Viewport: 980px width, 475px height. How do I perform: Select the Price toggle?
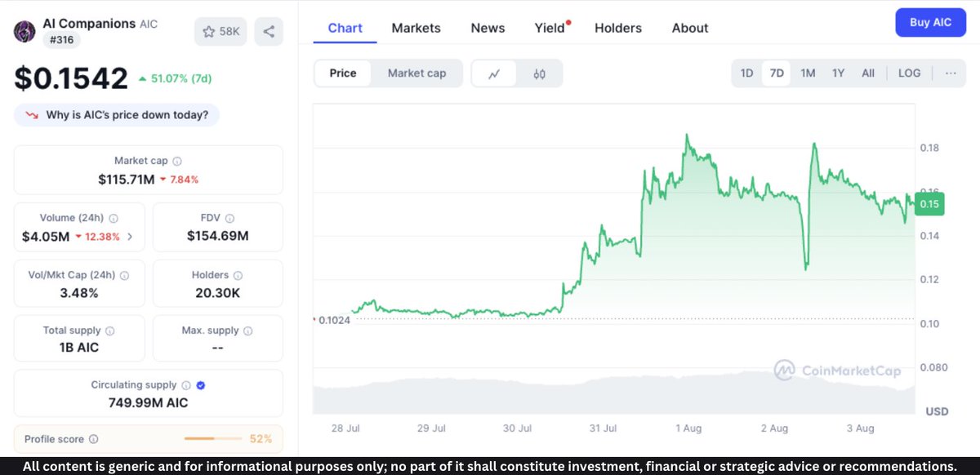(343, 73)
